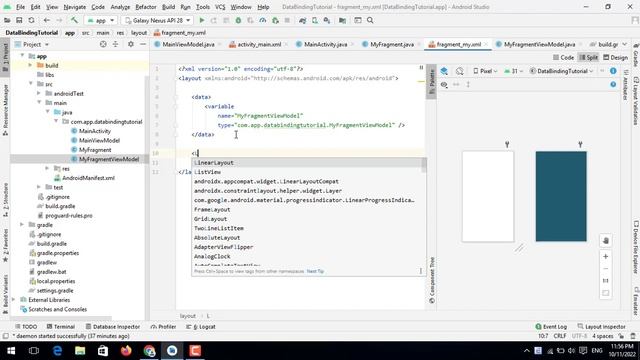The width and height of the screenshot is (640, 360).
Task: Launch Firefox from the taskbar
Action: pyautogui.click(x=126, y=351)
